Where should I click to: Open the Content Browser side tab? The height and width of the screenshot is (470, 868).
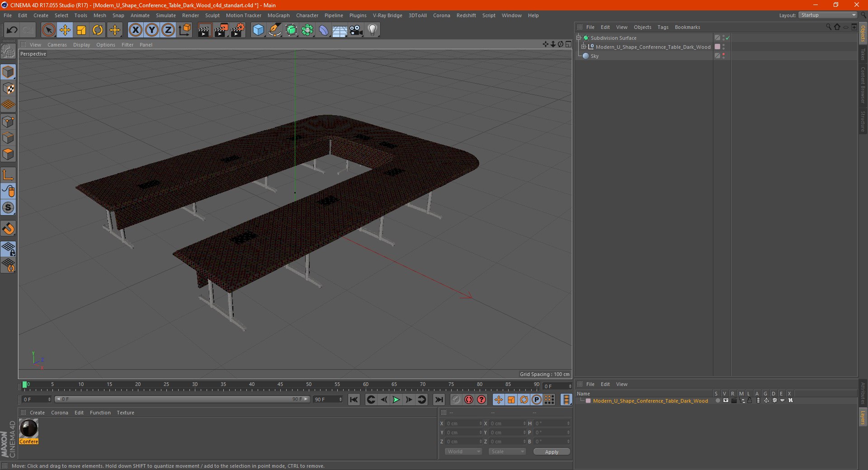click(x=863, y=85)
